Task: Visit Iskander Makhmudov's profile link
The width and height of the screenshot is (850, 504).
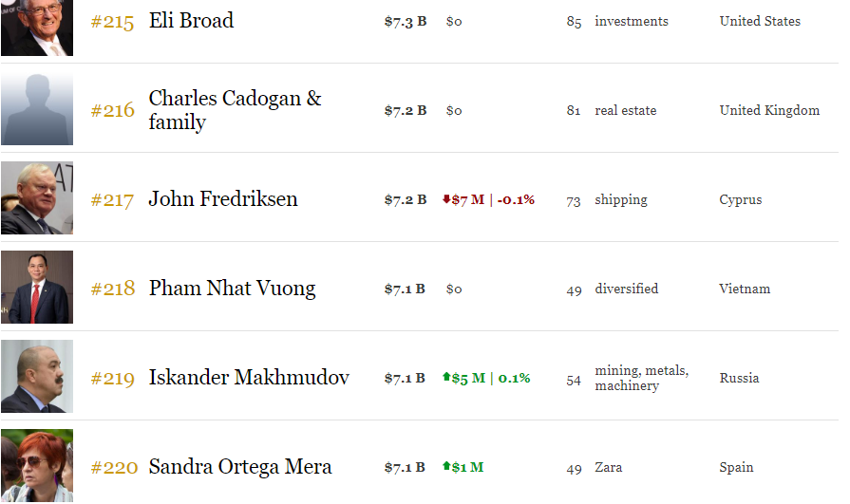Action: coord(249,378)
